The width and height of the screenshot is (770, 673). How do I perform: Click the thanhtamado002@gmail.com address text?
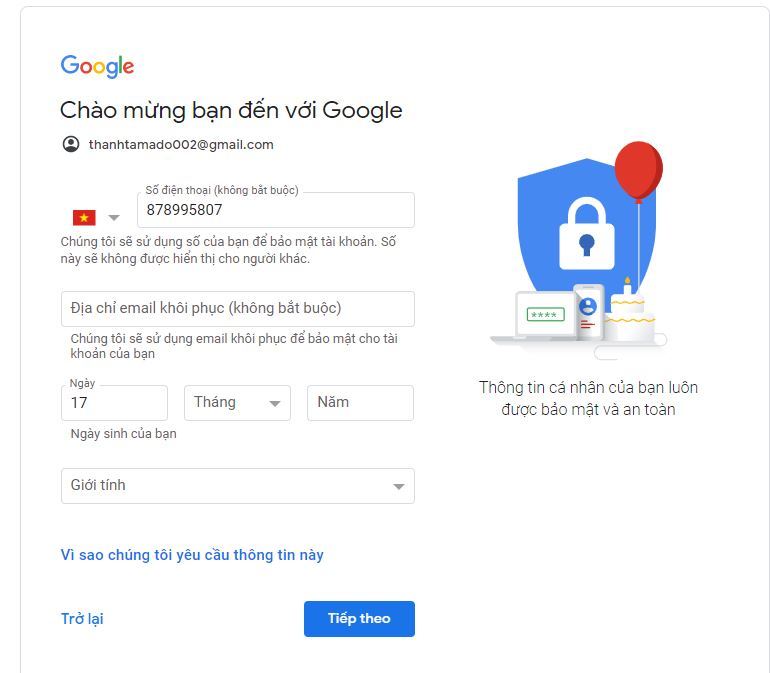[181, 145]
